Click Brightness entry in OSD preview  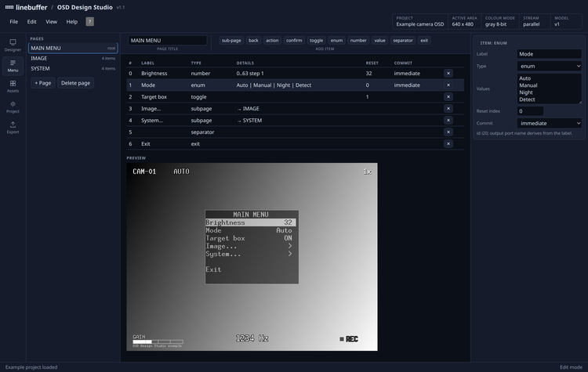pos(251,222)
